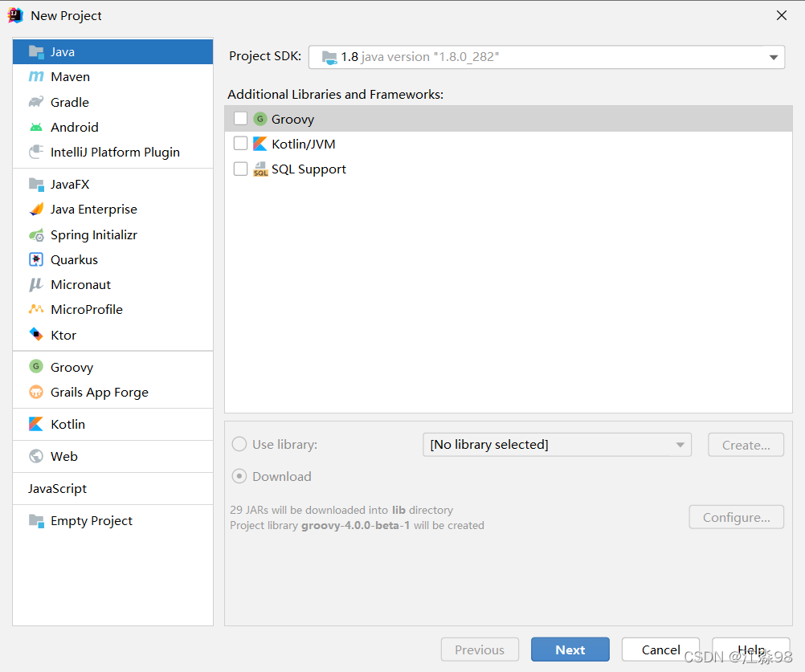Select the Java Enterprise label in sidebar

coord(94,210)
